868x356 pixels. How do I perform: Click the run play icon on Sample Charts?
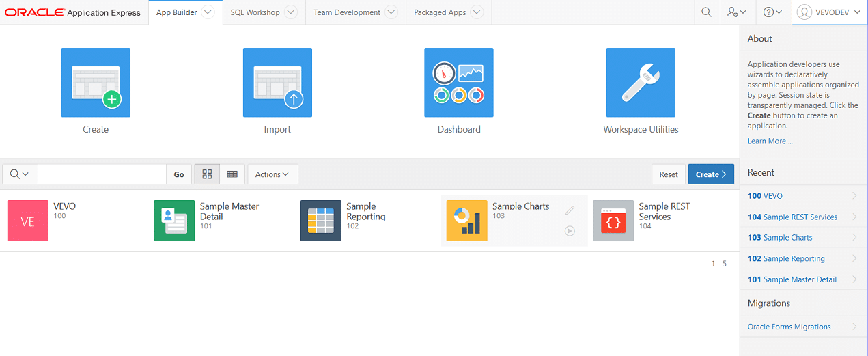point(570,231)
